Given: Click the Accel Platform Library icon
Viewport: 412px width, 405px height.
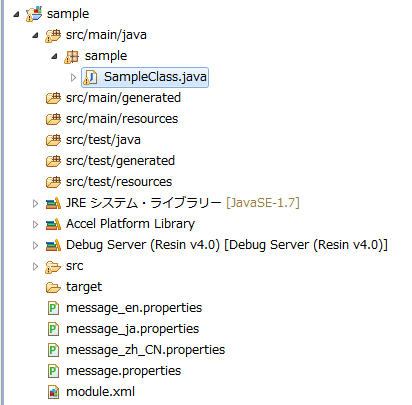Looking at the screenshot, I should [53, 224].
